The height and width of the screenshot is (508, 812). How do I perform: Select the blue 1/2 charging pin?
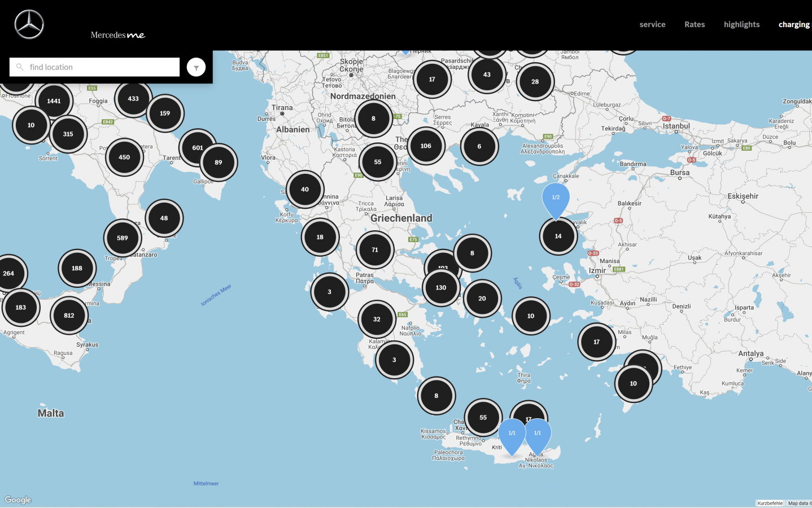tap(556, 198)
